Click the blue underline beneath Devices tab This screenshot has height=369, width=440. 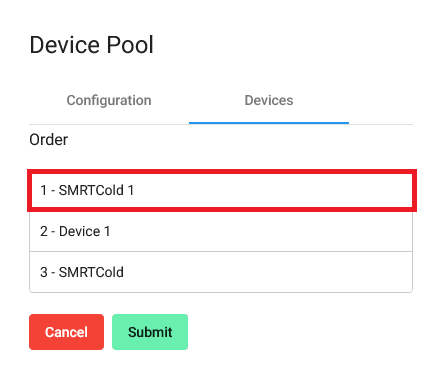pyautogui.click(x=269, y=123)
